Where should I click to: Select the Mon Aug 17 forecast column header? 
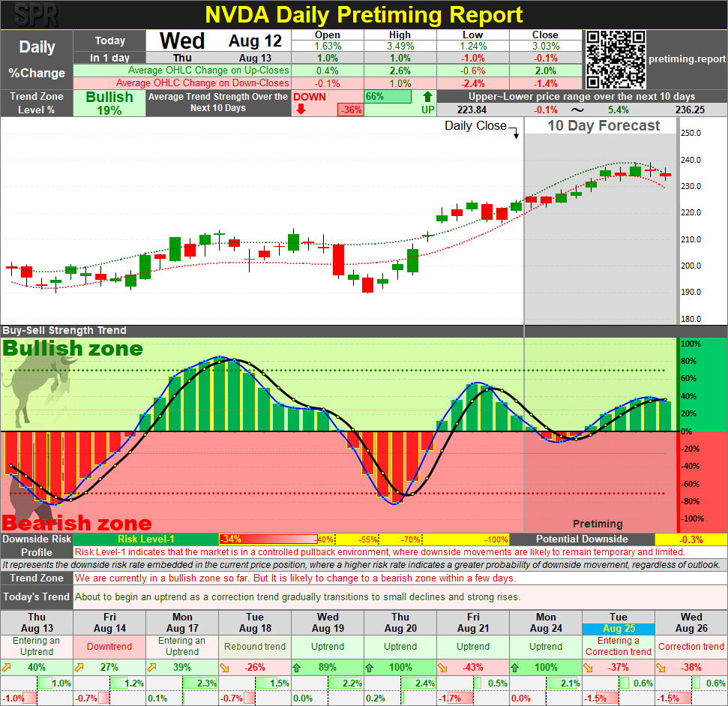182,623
